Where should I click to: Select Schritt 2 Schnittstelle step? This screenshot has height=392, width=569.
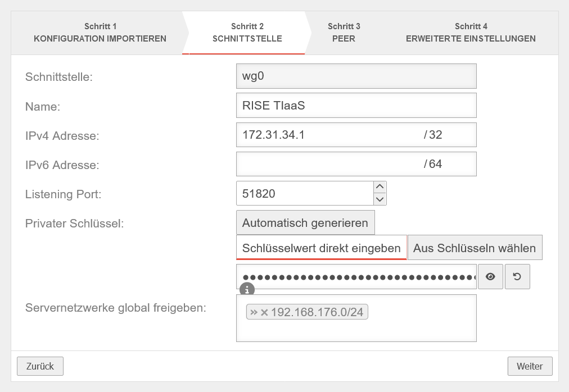(247, 33)
